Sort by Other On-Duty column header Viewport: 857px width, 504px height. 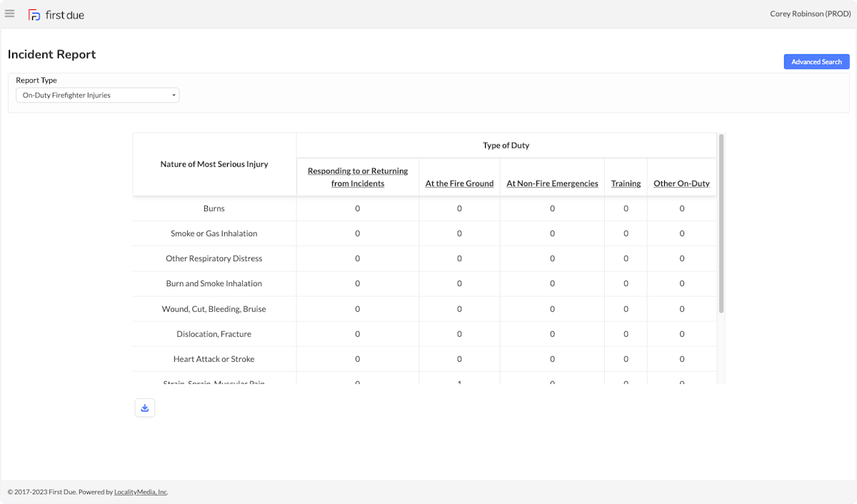(x=681, y=183)
